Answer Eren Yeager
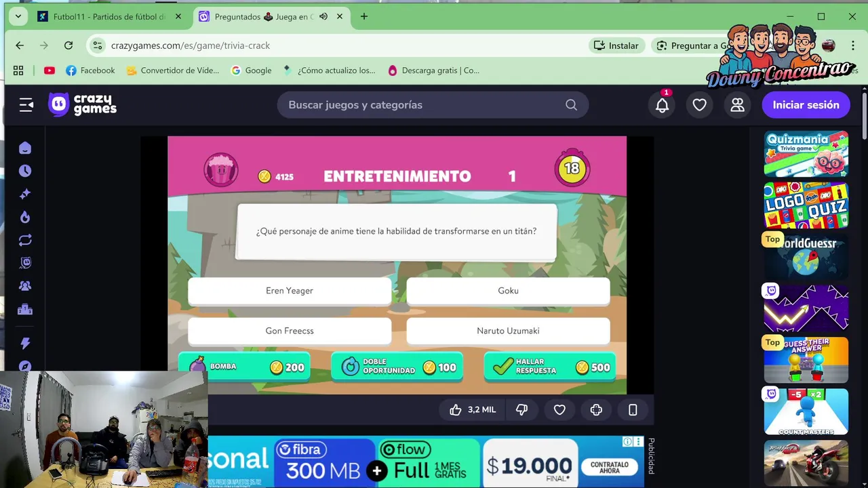This screenshot has height=488, width=868. click(290, 291)
